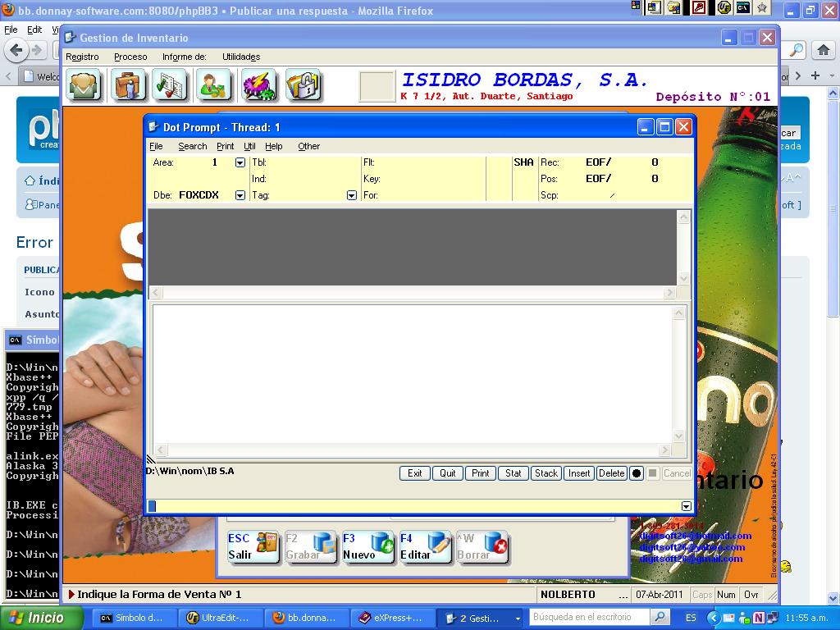This screenshot has width=840, height=630.
Task: Click the person with money toolbar icon
Action: tap(215, 85)
